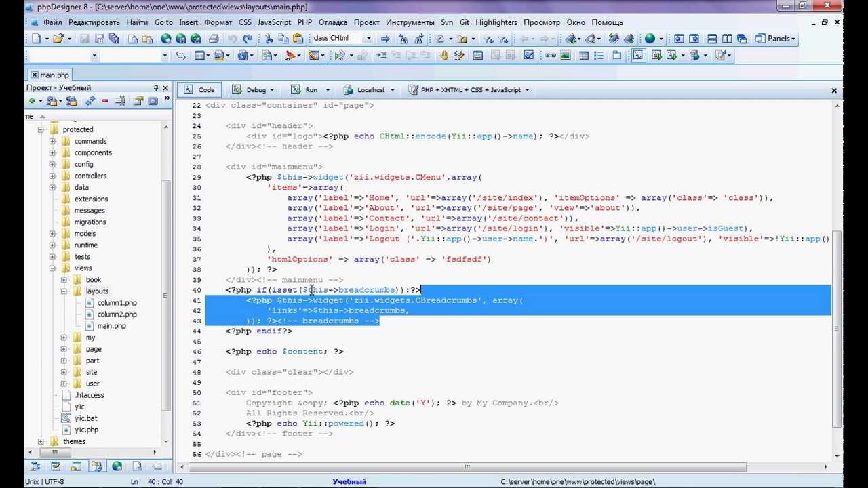
Task: Click the insert table icon
Action: [x=583, y=56]
